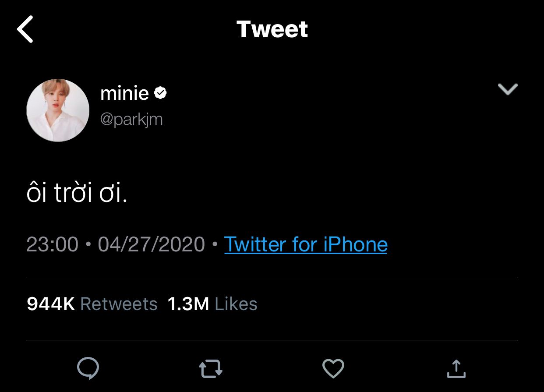The height and width of the screenshot is (392, 544).
Task: Tap the reply speech bubble icon
Action: (88, 368)
